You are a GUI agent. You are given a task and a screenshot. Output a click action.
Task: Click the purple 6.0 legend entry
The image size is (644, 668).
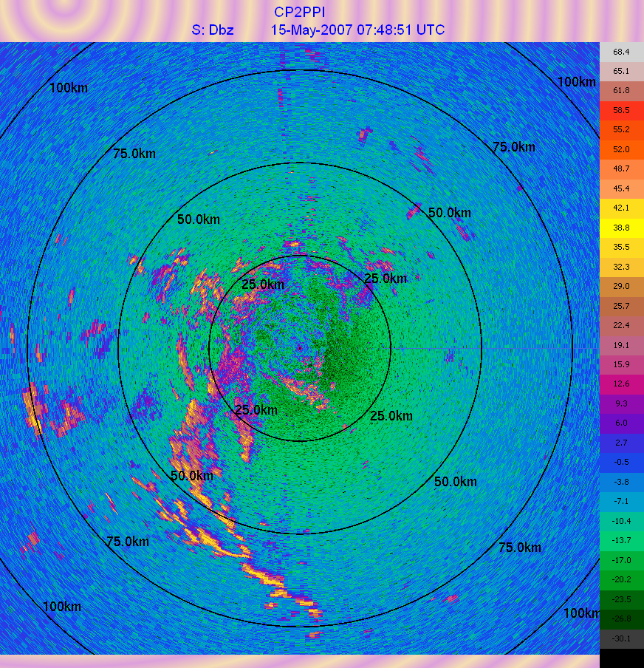[x=621, y=423]
